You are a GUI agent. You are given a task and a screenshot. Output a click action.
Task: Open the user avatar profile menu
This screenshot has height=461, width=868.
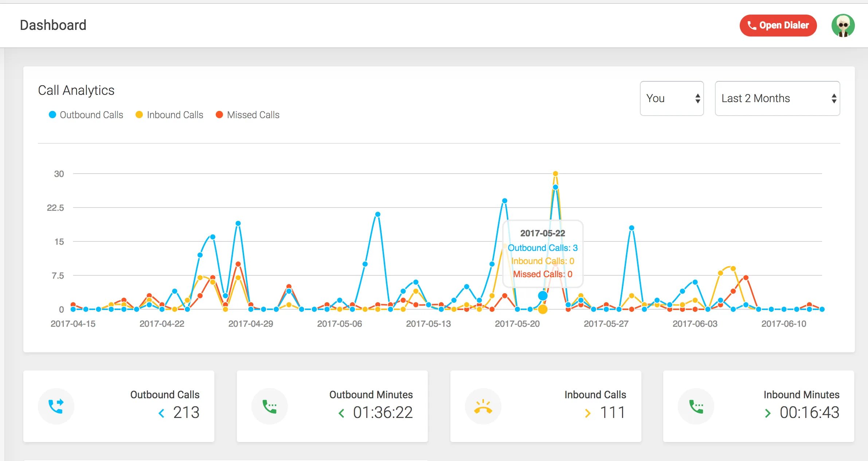pyautogui.click(x=843, y=26)
